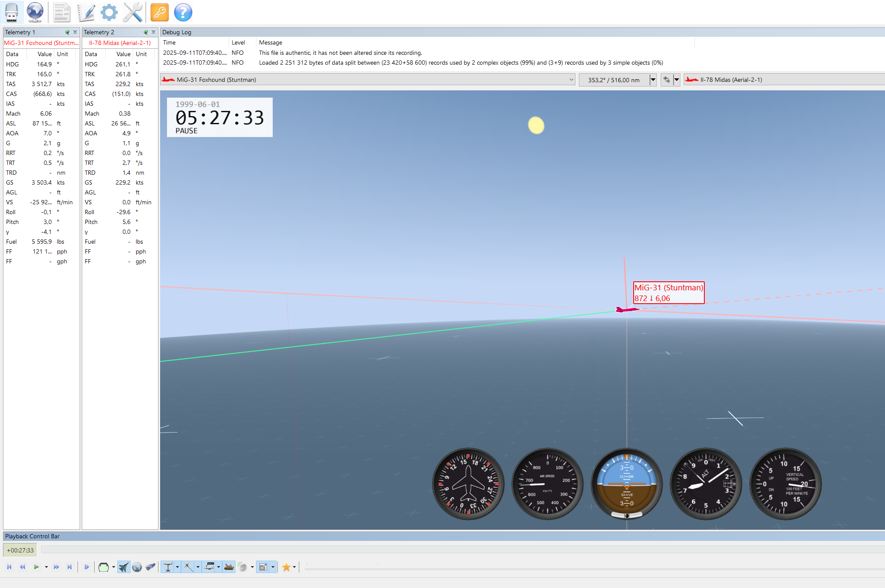885x588 pixels.
Task: Jump to the end of the recording
Action: pyautogui.click(x=69, y=567)
